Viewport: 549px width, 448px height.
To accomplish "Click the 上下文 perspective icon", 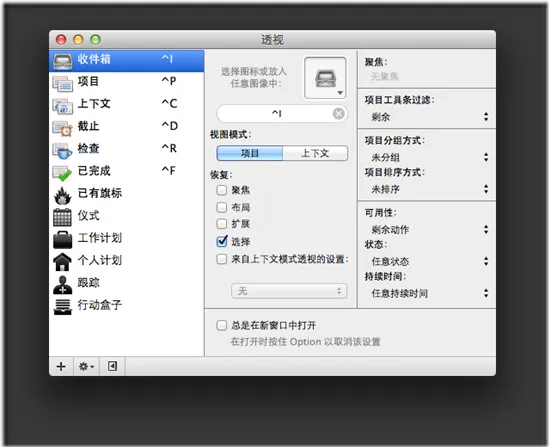I will click(x=62, y=106).
